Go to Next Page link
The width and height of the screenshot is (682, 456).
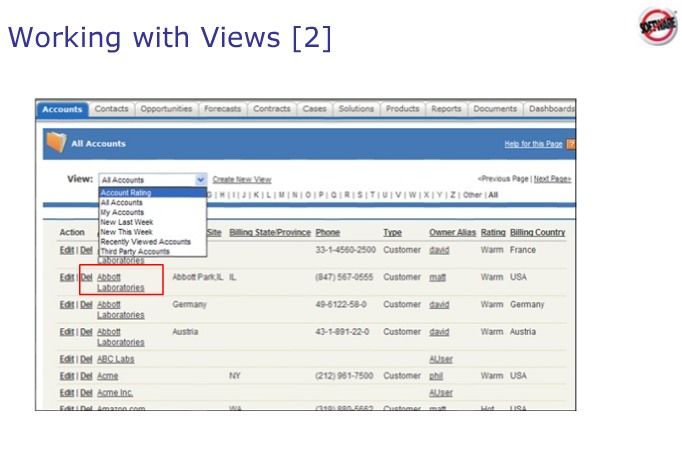click(x=552, y=179)
